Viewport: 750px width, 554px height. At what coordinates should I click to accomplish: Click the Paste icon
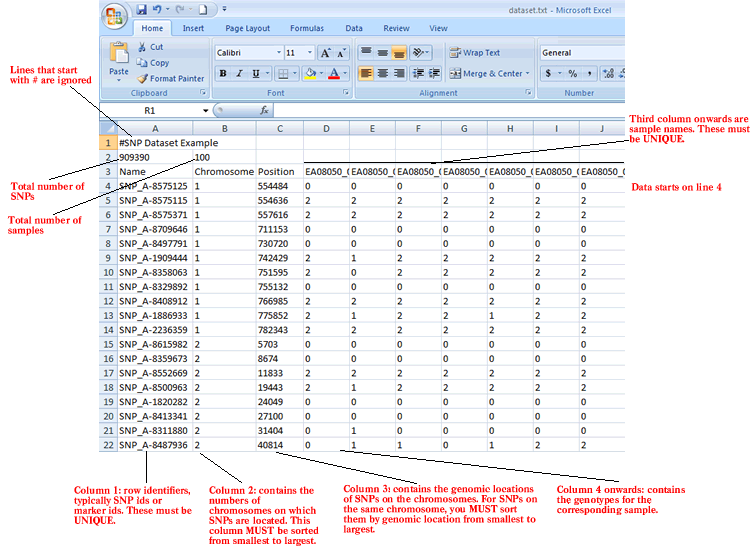[x=119, y=54]
